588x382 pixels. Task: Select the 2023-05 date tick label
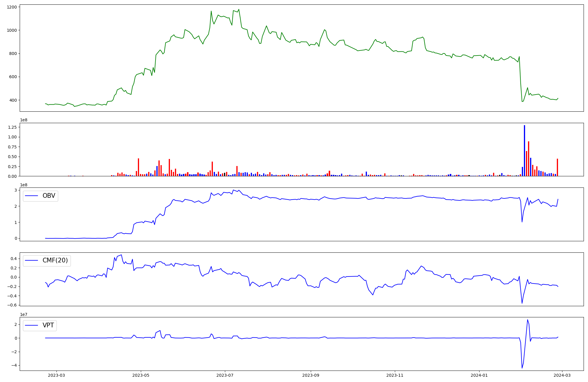141,375
